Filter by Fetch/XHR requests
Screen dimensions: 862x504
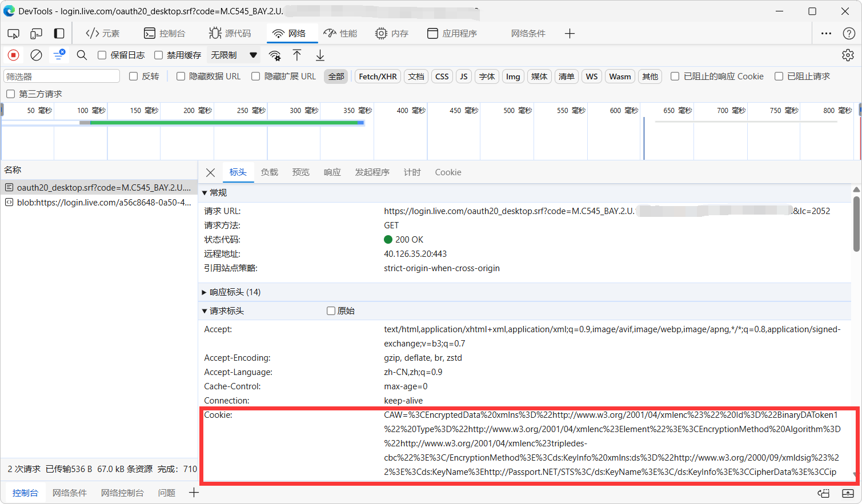point(378,76)
